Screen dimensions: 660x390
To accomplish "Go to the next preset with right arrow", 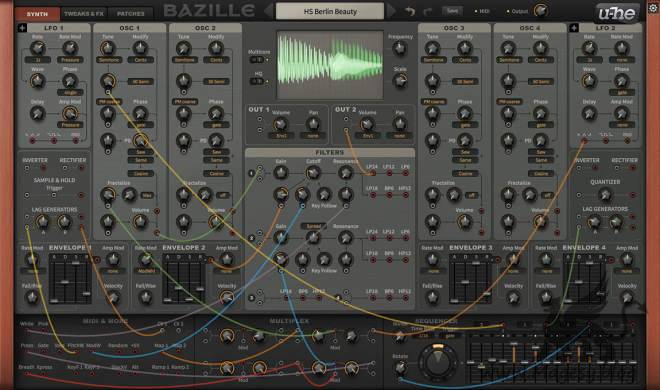I will 390,11.
